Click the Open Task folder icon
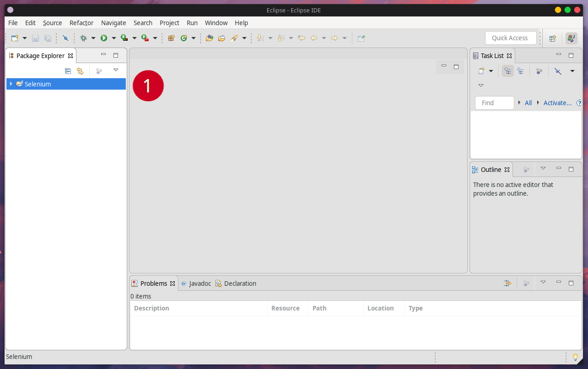The image size is (588, 369). 221,38
